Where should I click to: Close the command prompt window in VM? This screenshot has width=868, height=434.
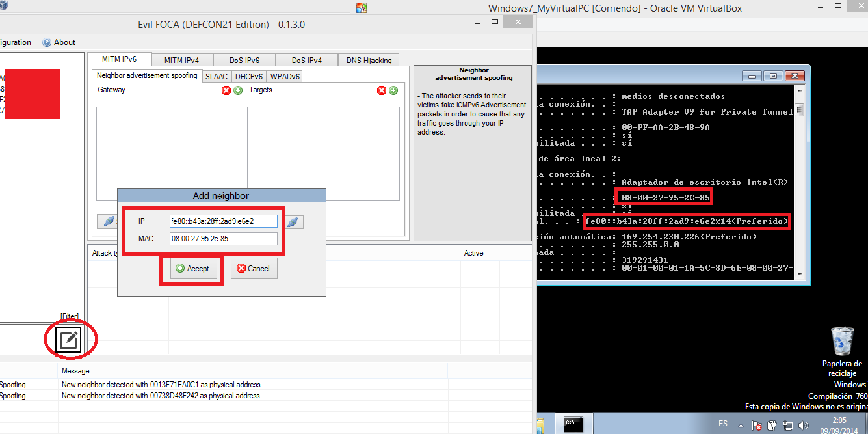tap(795, 75)
